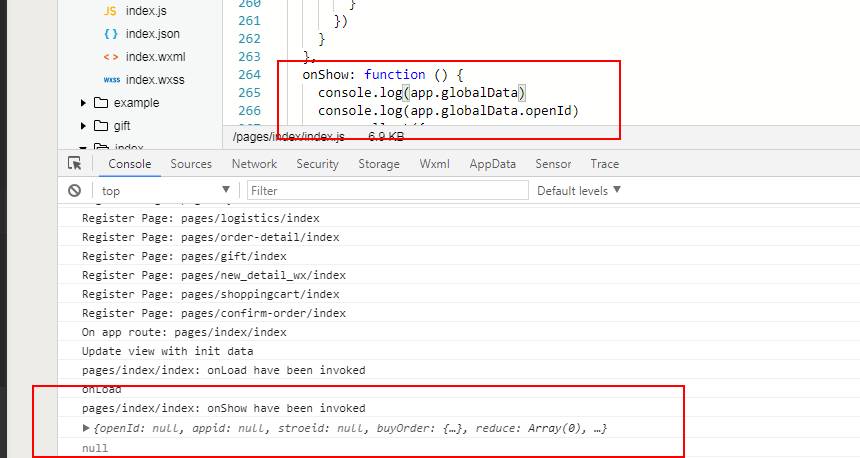The height and width of the screenshot is (458, 860).
Task: Expand the example folder arrow
Action: point(83,103)
